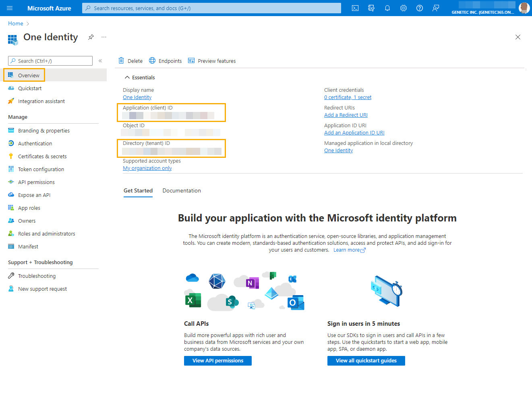Open the help pane
Screen dimensions: 532x395
[x=419, y=8]
